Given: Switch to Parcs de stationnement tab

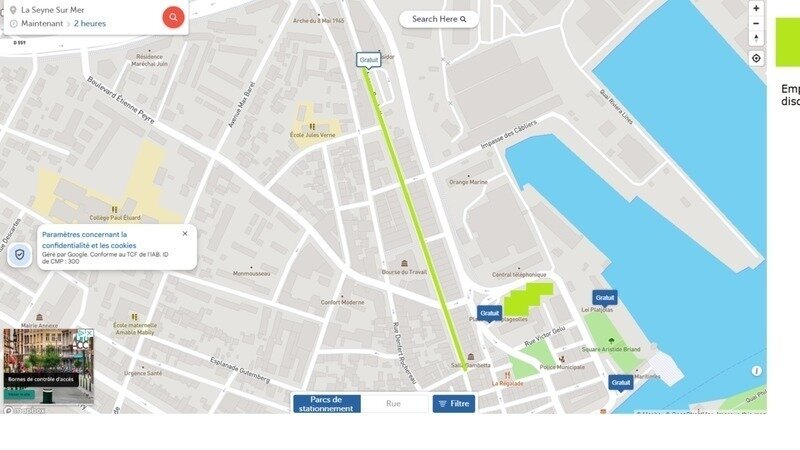Looking at the screenshot, I should [x=327, y=404].
